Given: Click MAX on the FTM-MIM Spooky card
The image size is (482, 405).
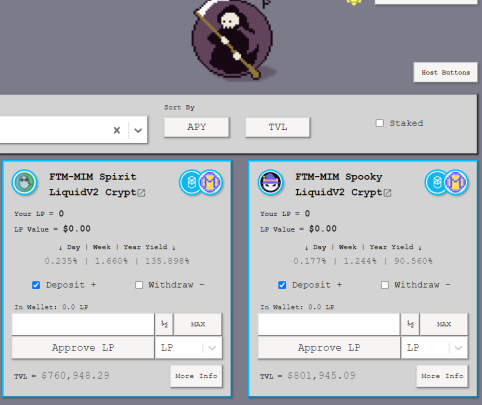Looking at the screenshot, I should [444, 324].
